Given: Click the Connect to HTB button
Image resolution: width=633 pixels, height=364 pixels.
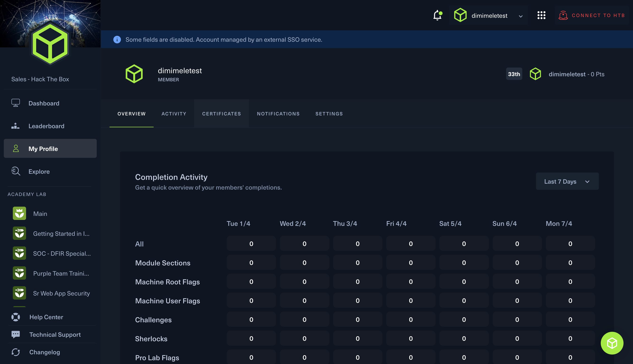Looking at the screenshot, I should click(592, 15).
